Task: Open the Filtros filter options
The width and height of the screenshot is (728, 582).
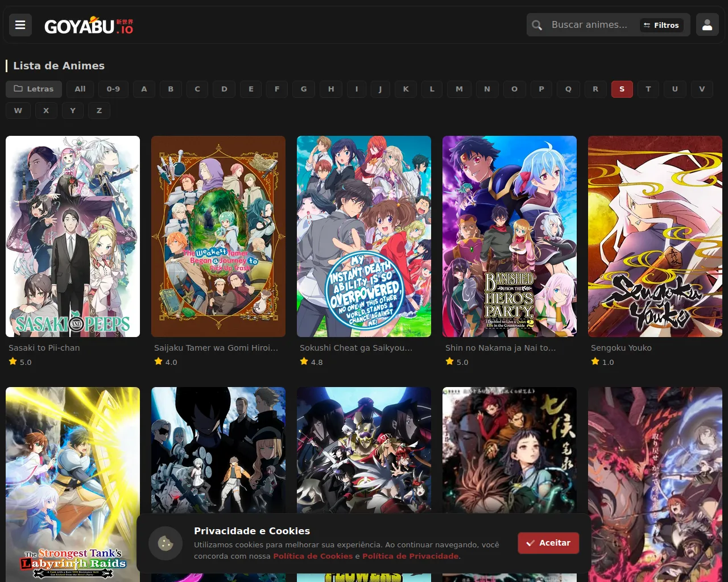Action: [x=661, y=25]
